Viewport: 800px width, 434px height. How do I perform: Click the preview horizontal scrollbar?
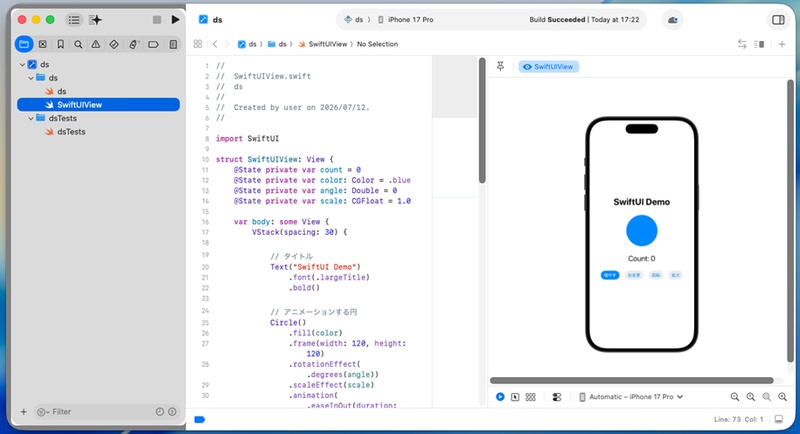coord(632,380)
